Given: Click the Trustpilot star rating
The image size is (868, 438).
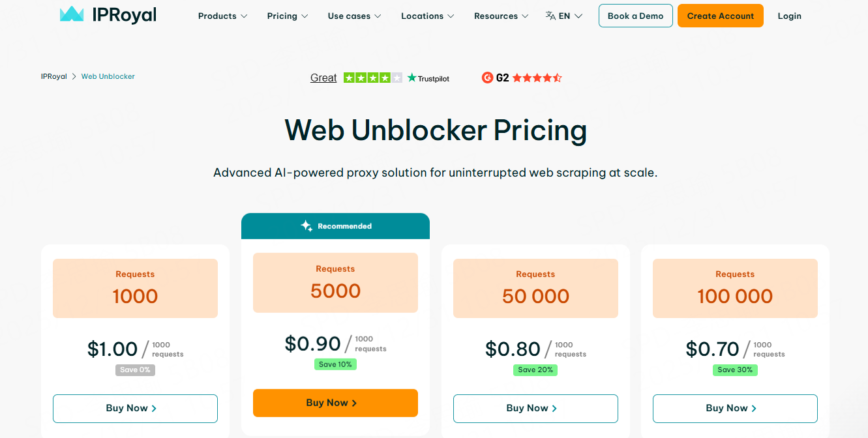Looking at the screenshot, I should (x=372, y=78).
